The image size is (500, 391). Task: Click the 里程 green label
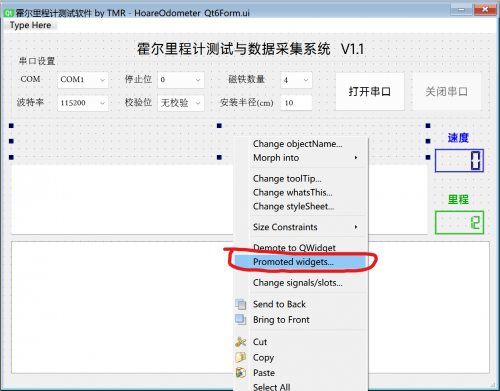pyautogui.click(x=458, y=200)
